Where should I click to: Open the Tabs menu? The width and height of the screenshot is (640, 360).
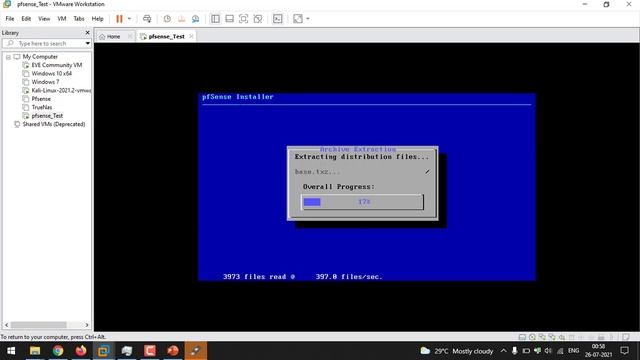pyautogui.click(x=79, y=19)
